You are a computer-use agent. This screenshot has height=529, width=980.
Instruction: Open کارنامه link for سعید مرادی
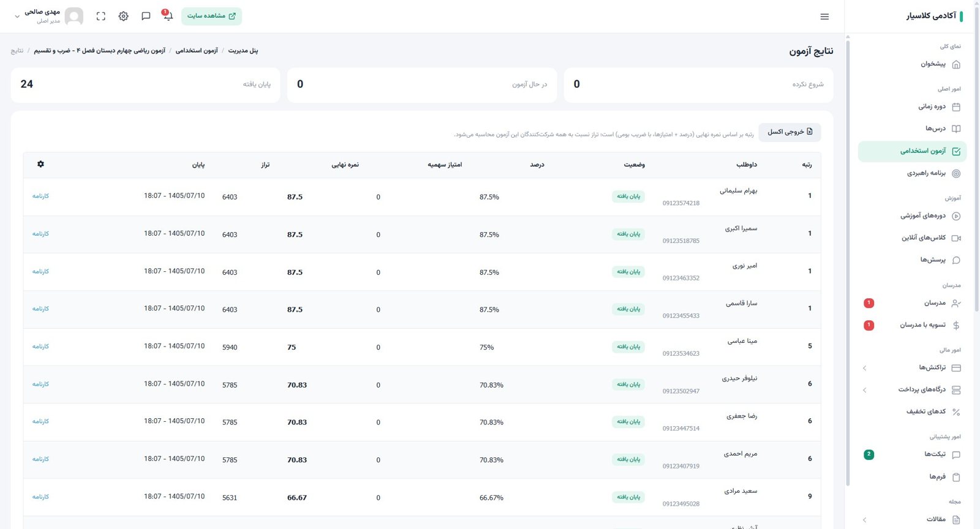[40, 497]
